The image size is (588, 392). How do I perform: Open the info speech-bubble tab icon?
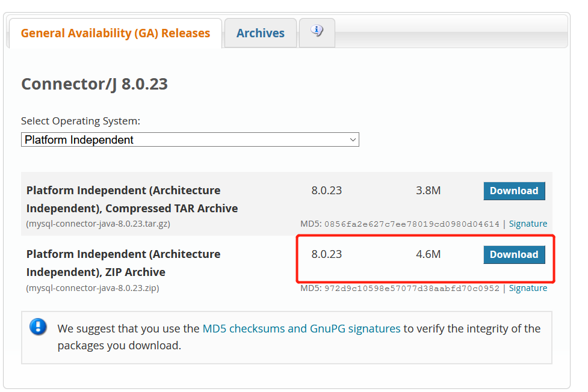point(317,31)
